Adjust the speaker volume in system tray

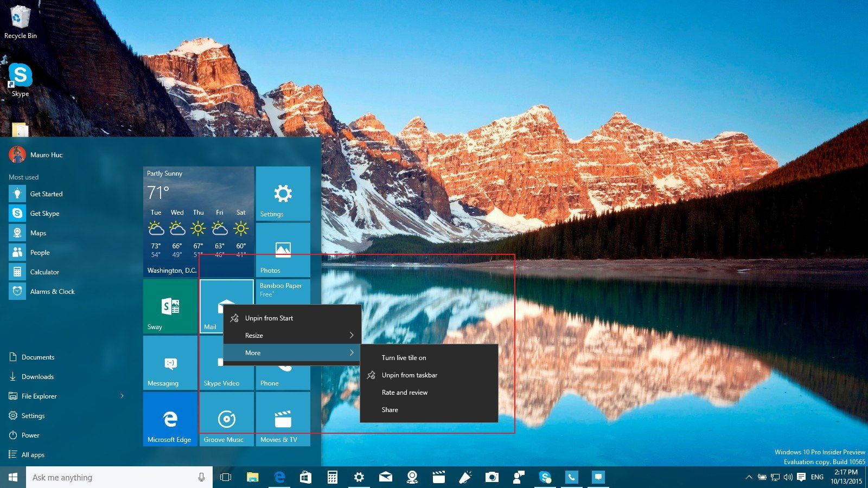[788, 477]
